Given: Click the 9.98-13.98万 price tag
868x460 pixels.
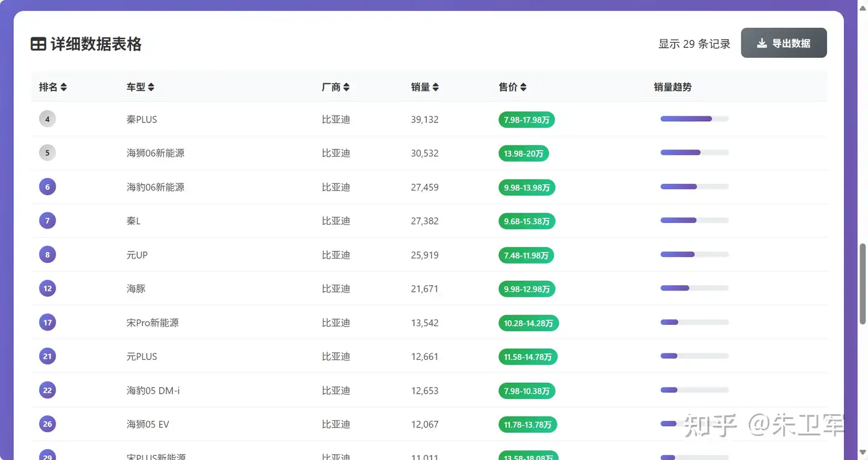Looking at the screenshot, I should coord(527,187).
